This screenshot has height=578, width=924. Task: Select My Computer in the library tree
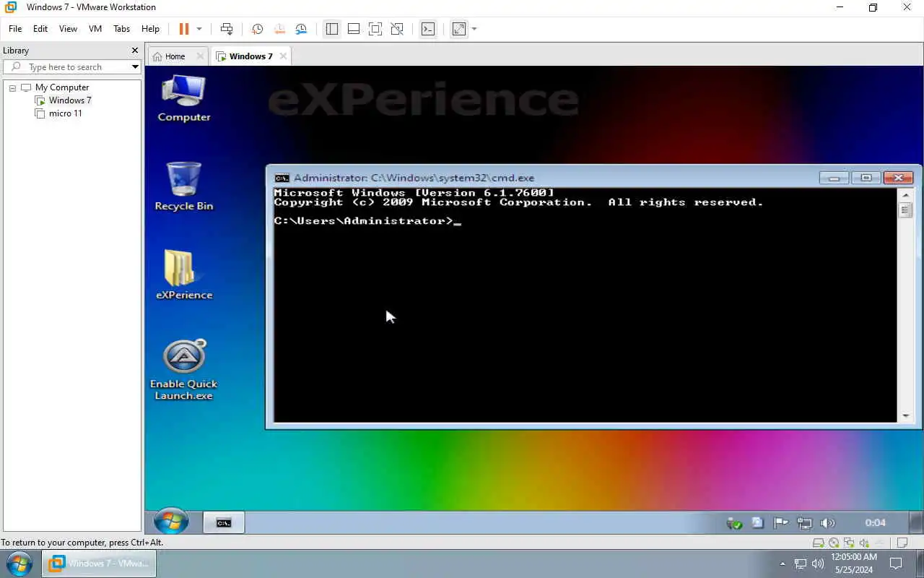62,87
